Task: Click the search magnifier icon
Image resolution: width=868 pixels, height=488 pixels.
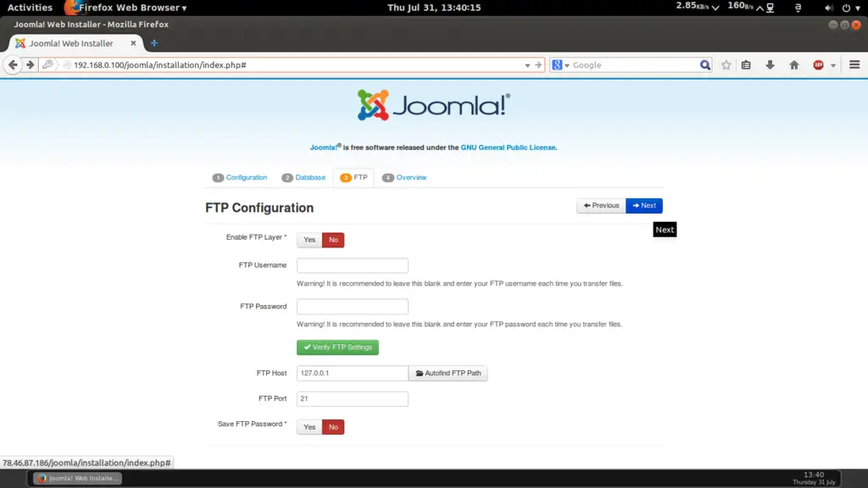Action: click(x=704, y=64)
